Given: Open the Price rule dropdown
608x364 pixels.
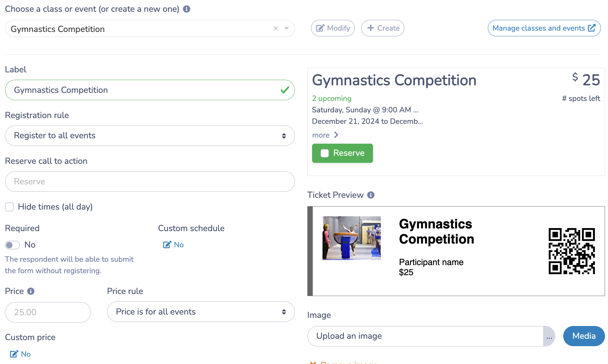Looking at the screenshot, I should point(201,312).
